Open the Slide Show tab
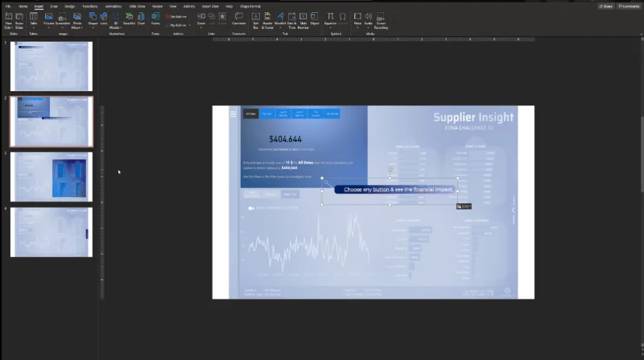The image size is (644, 360). pyautogui.click(x=137, y=6)
